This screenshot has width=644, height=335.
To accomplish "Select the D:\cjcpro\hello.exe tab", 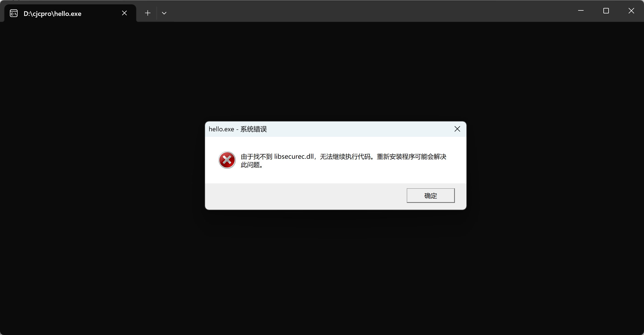I will click(x=52, y=14).
